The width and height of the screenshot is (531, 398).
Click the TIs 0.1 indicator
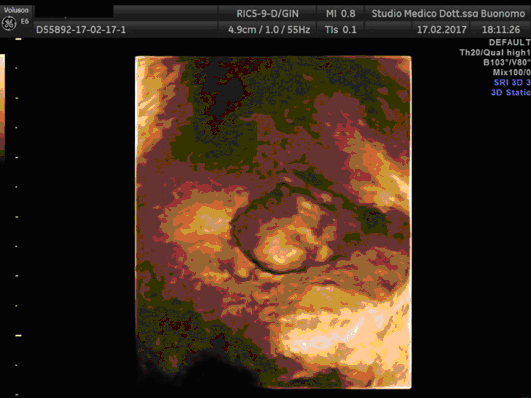coord(340,30)
